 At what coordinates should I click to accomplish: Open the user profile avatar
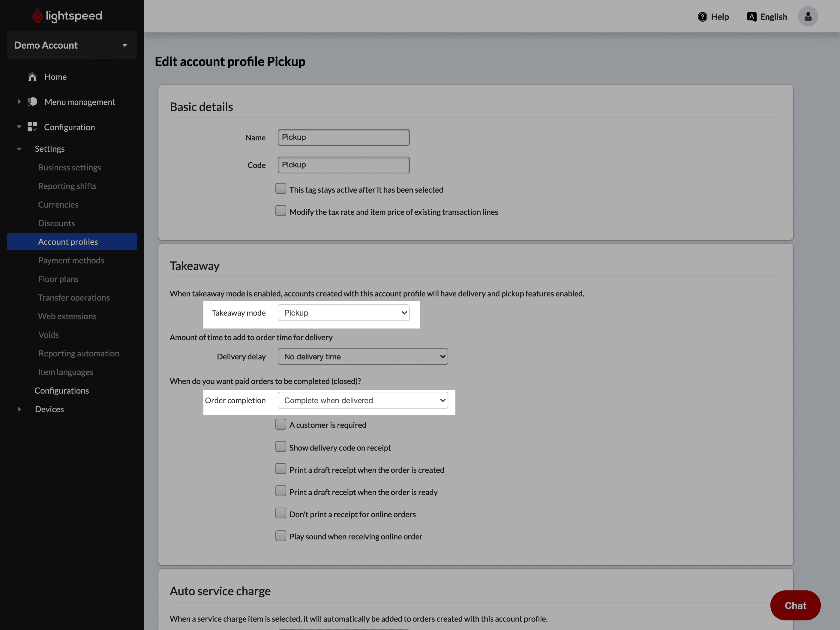coord(808,16)
